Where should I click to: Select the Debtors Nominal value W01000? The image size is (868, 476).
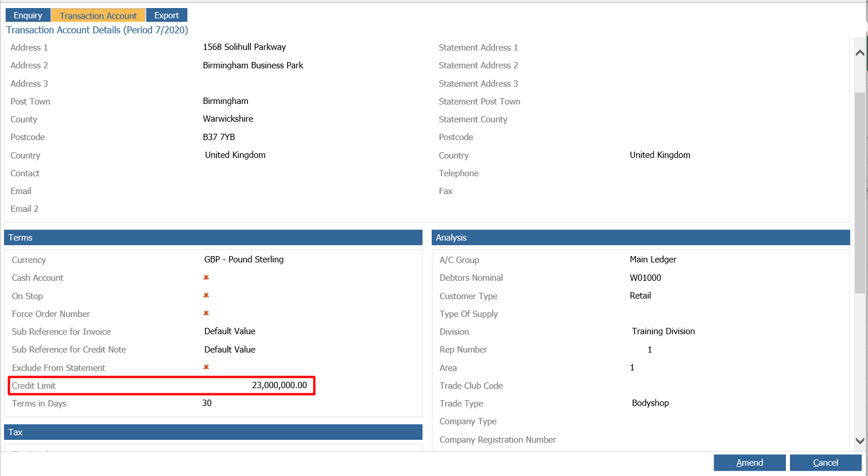[645, 278]
